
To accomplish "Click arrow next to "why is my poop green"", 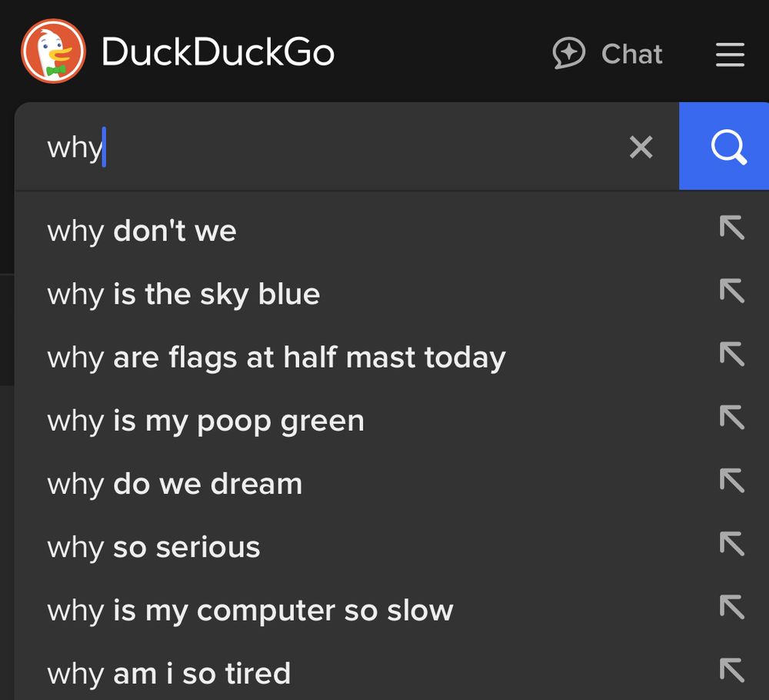I will click(x=732, y=418).
